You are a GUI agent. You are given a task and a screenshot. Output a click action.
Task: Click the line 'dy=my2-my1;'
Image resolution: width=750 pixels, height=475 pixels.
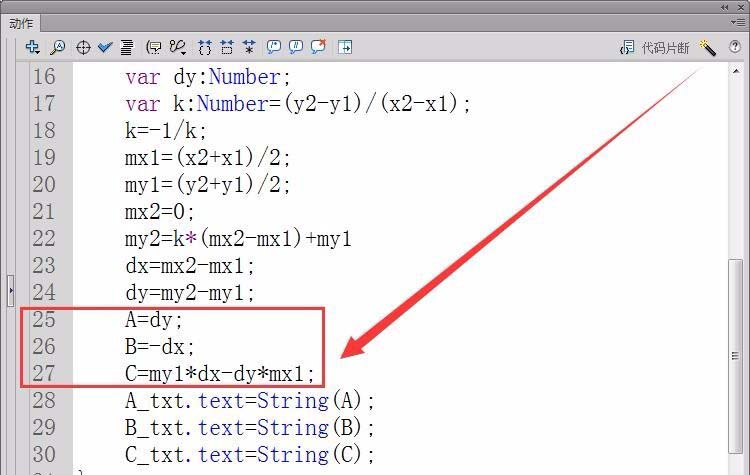click(x=190, y=292)
